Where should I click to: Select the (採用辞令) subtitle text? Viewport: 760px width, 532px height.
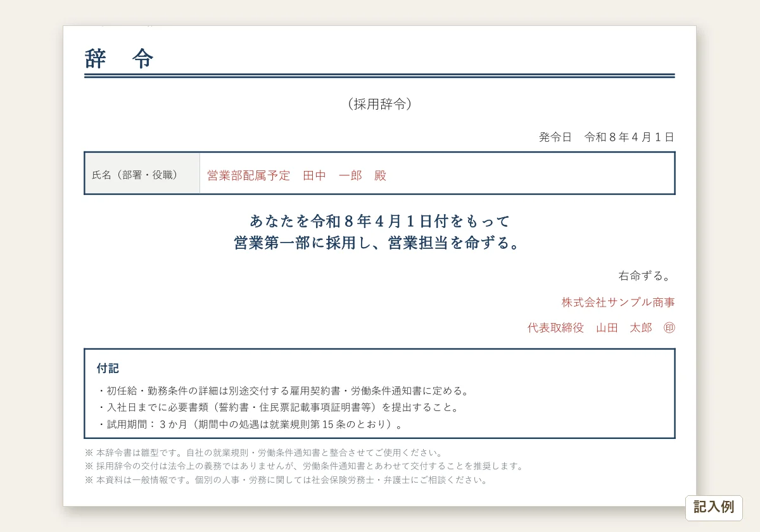(379, 104)
